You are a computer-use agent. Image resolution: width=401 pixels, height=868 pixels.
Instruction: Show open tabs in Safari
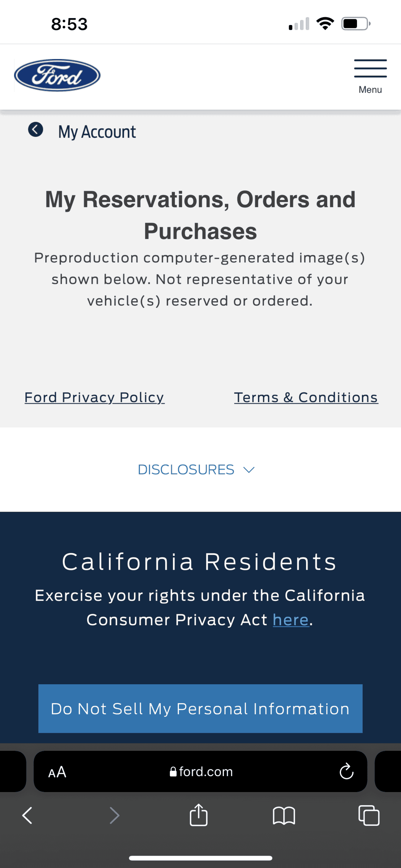[369, 816]
